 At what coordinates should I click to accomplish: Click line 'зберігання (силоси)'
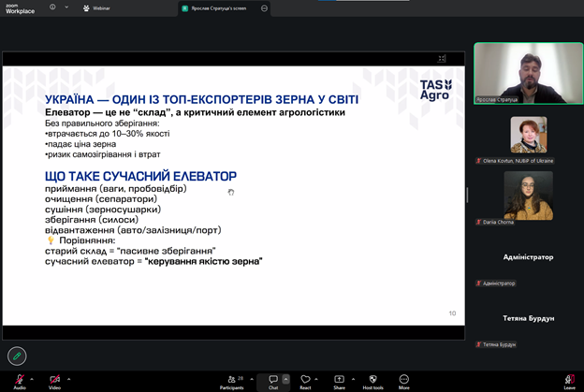click(x=92, y=220)
